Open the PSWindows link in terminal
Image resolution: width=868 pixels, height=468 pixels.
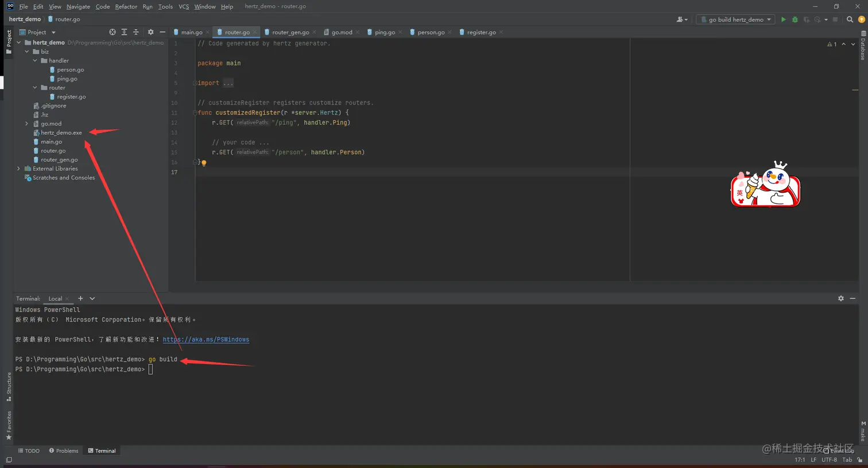click(206, 340)
